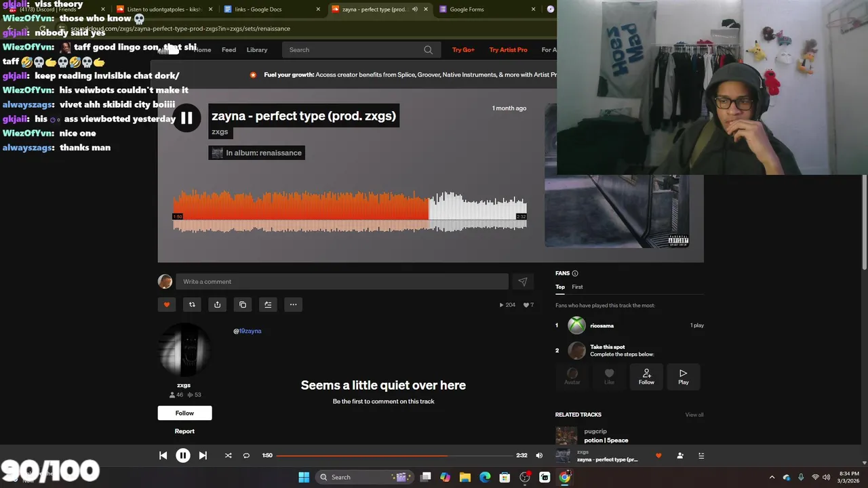The width and height of the screenshot is (868, 488).
Task: Add track to Next up queue icon
Action: (268, 304)
